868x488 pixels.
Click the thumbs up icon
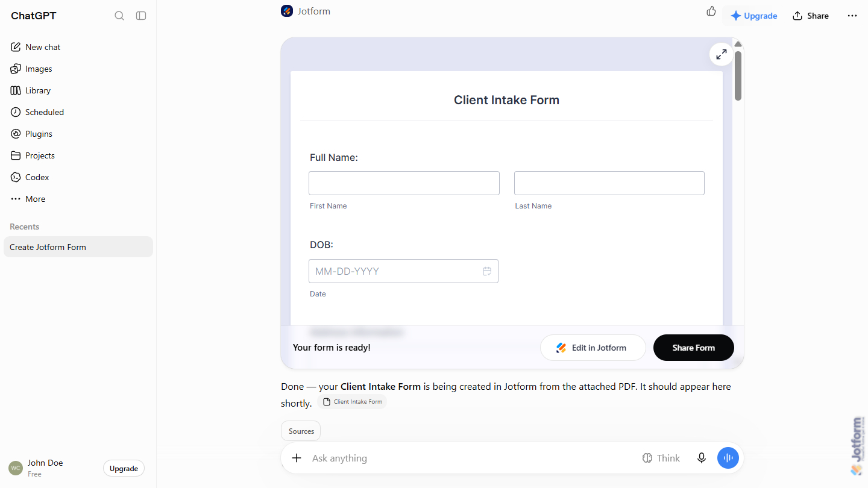point(711,11)
